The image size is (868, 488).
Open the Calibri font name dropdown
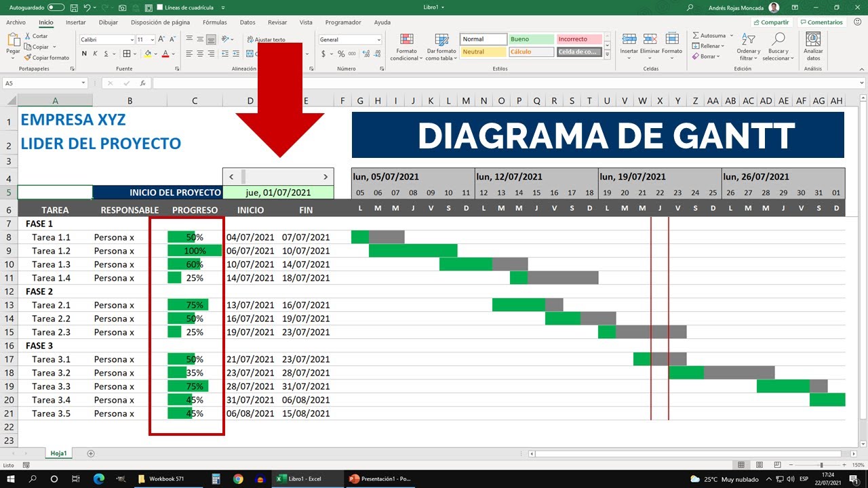(131, 40)
